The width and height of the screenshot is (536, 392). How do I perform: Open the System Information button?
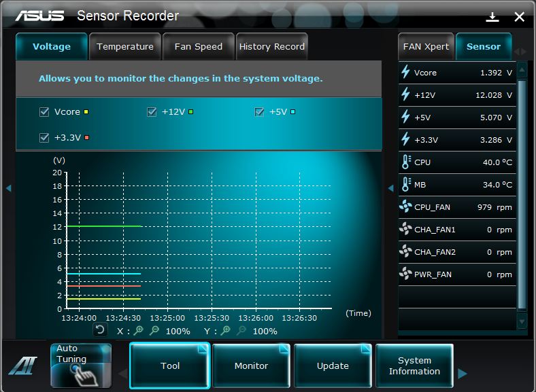(414, 366)
